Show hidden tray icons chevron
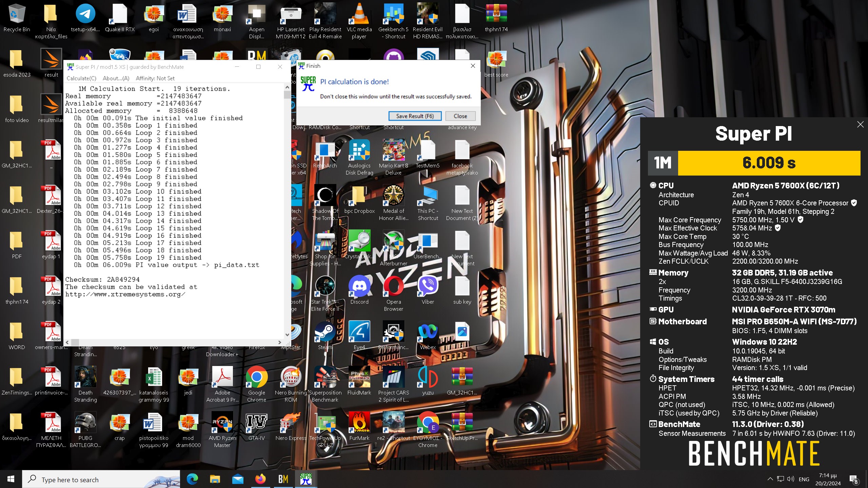Screen dimensions: 868x488 pyautogui.click(x=770, y=479)
